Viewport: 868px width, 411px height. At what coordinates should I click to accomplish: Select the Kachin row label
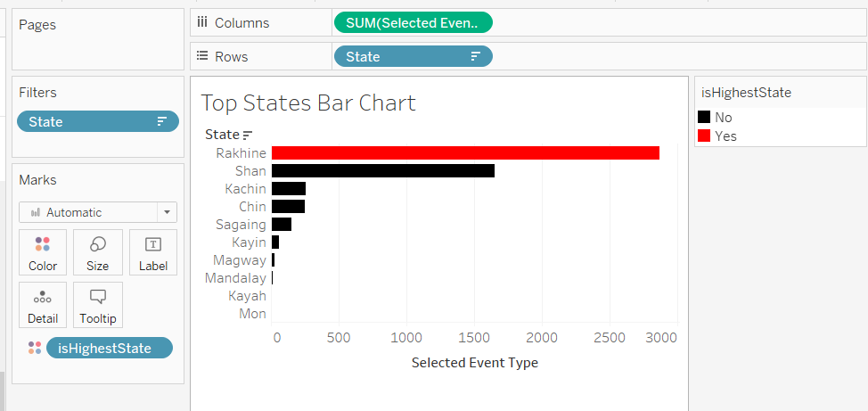(245, 188)
